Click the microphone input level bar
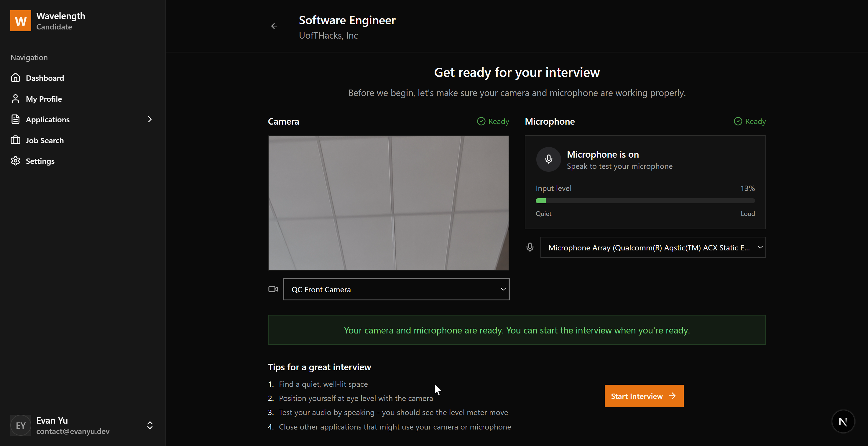 tap(645, 201)
